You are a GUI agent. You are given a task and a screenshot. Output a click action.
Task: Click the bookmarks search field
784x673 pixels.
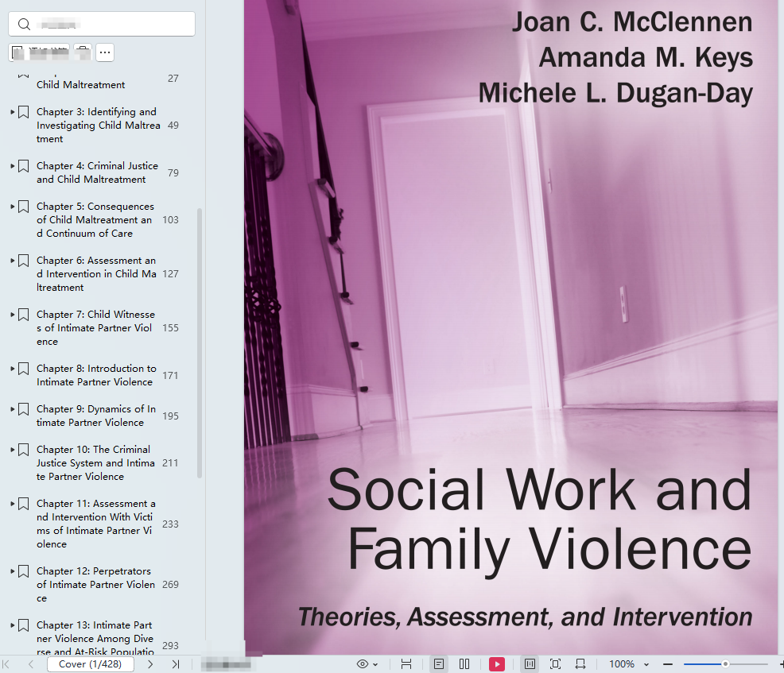(102, 24)
